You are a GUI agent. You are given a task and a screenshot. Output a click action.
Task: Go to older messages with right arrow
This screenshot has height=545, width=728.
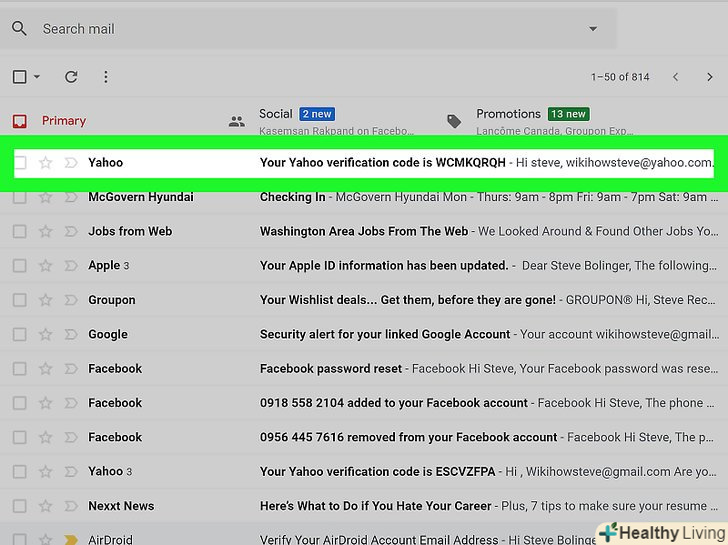(x=711, y=77)
